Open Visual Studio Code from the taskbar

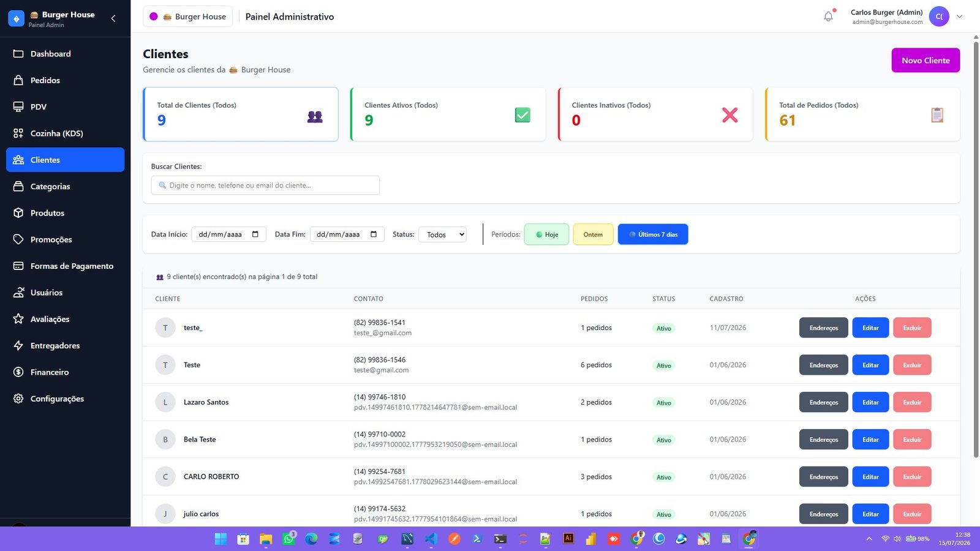pyautogui.click(x=431, y=539)
